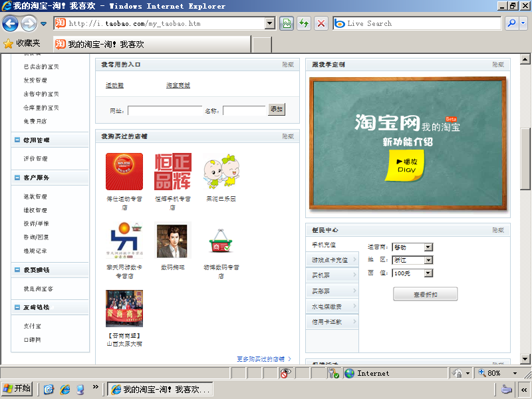The width and height of the screenshot is (532, 399).
Task: Open the 晋商商盟 group photo shop thumbnail
Action: (124, 309)
